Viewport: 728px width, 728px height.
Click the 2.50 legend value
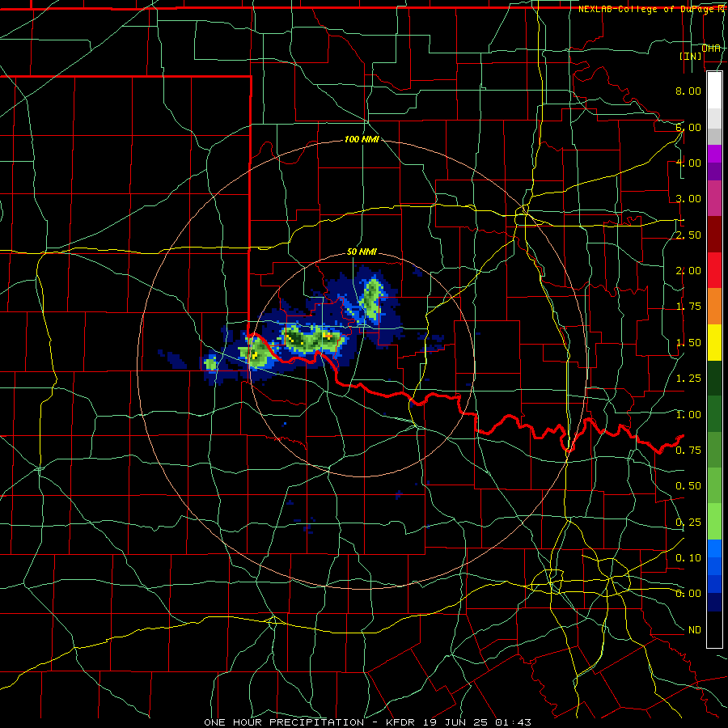tap(688, 235)
